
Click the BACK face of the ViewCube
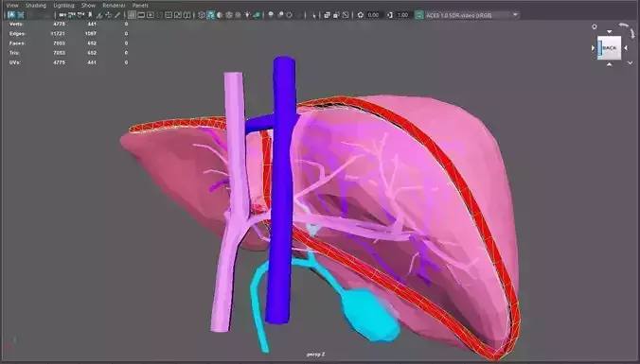610,47
